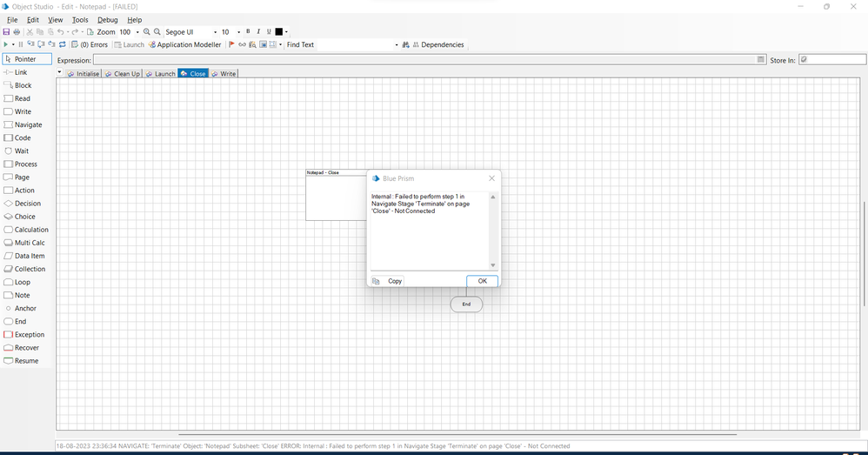Click the Undo arrow icon
The height and width of the screenshot is (455, 868).
61,32
